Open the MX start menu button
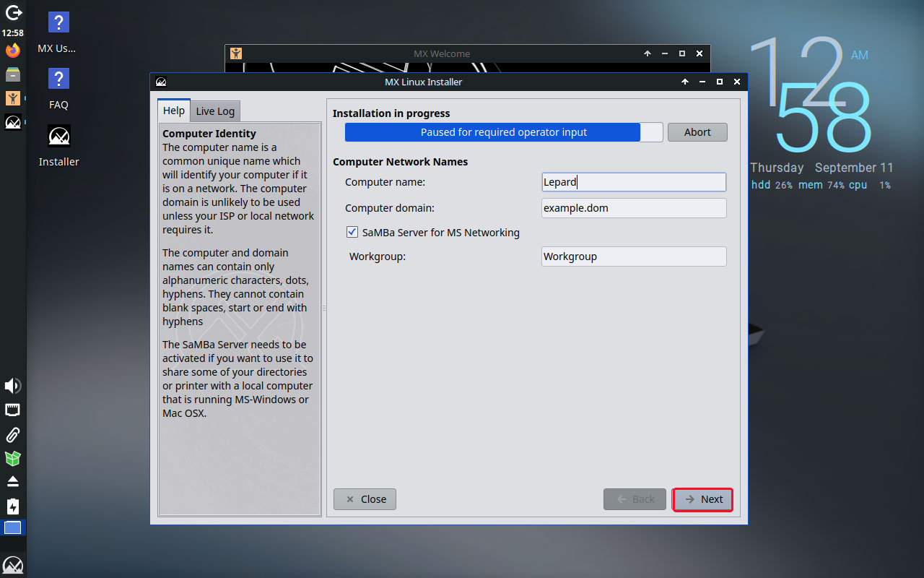The image size is (924, 578). click(x=13, y=564)
